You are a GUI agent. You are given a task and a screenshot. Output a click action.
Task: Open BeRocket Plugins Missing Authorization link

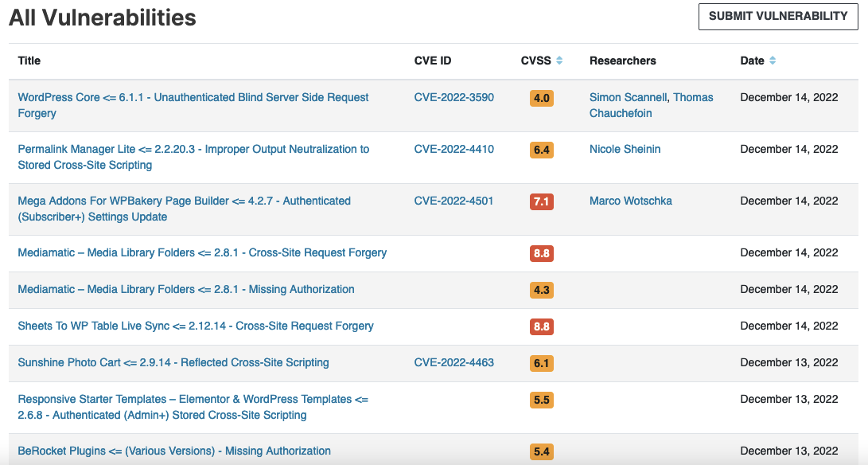[x=174, y=451]
